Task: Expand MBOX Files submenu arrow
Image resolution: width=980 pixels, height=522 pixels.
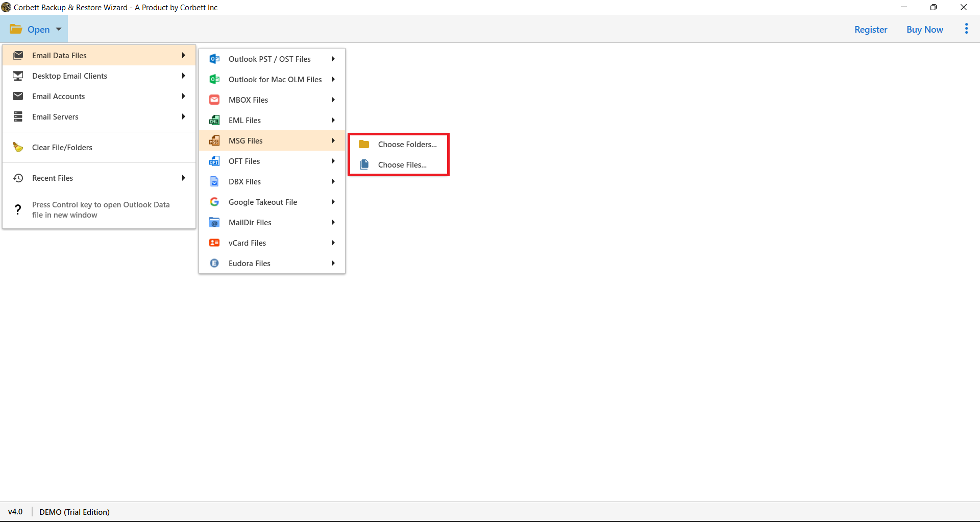Action: tap(333, 100)
